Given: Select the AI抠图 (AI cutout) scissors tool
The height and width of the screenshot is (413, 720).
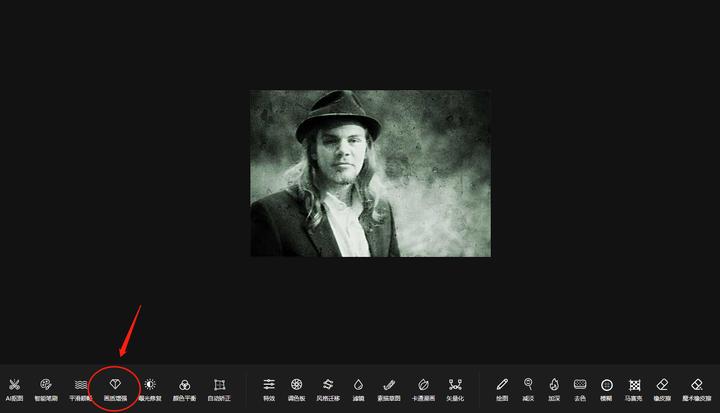Looking at the screenshot, I should [x=15, y=385].
